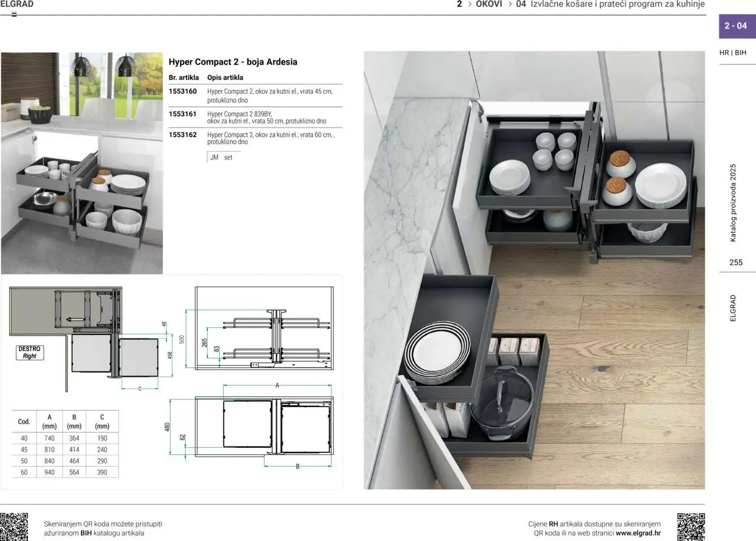Open the small kitchen corner photo thumbnail
The width and height of the screenshot is (756, 541).
[82, 163]
